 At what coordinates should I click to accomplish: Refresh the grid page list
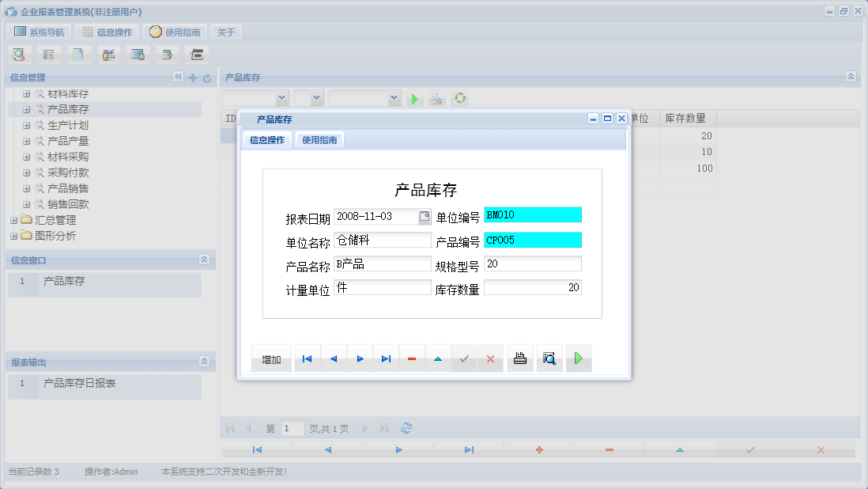click(406, 428)
